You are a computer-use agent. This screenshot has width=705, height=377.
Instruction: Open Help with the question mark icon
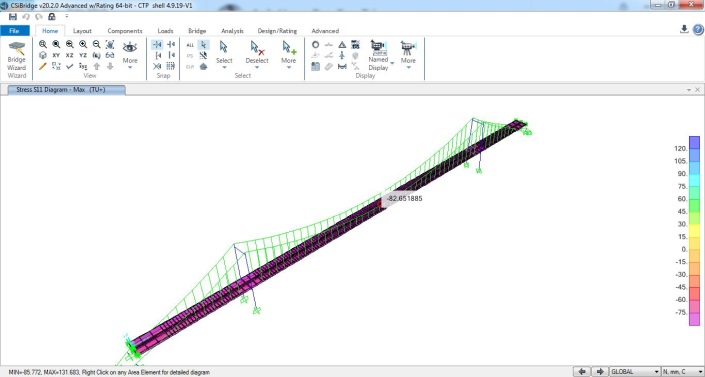(698, 30)
